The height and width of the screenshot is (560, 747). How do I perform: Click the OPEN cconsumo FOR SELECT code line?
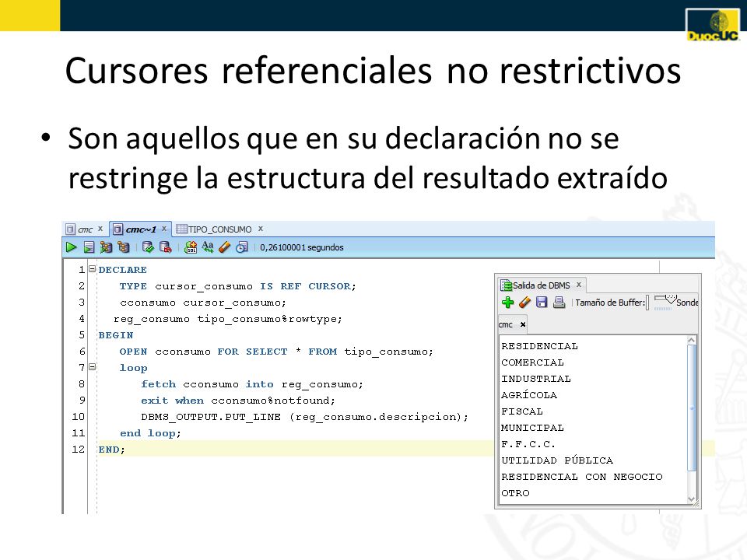[276, 352]
